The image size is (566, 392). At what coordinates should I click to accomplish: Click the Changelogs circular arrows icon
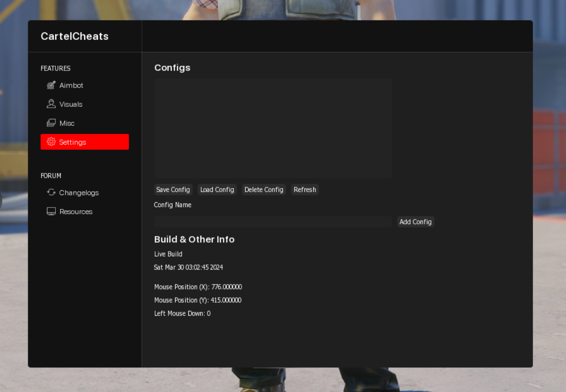[51, 192]
